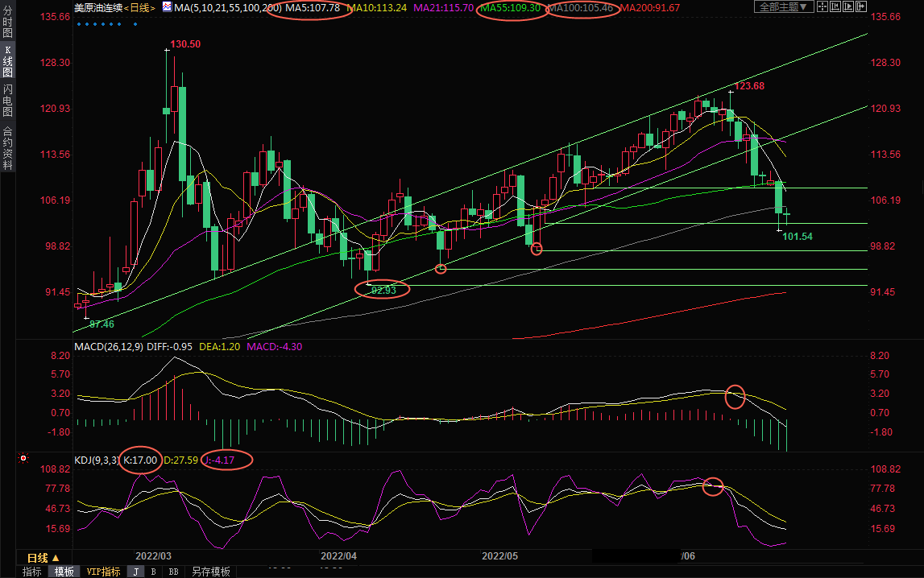Click the MA indicator chart icon
This screenshot has height=578, width=924.
point(167,7)
